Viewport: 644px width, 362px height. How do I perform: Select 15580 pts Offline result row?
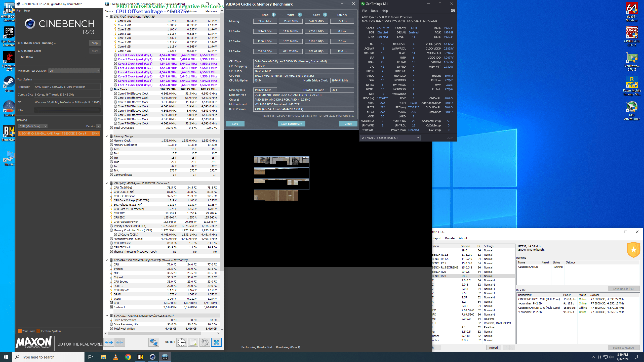[x=578, y=308]
